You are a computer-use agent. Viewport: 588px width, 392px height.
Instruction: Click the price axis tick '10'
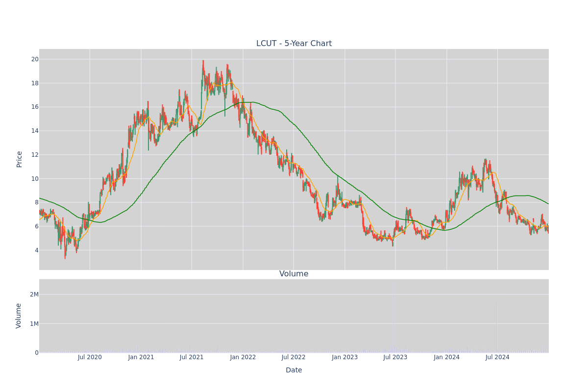coord(35,179)
